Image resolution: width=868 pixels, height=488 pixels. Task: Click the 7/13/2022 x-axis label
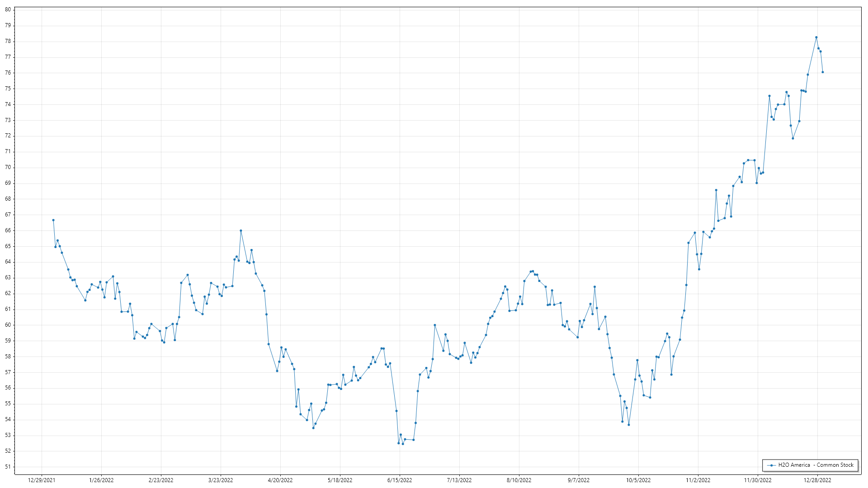[459, 480]
